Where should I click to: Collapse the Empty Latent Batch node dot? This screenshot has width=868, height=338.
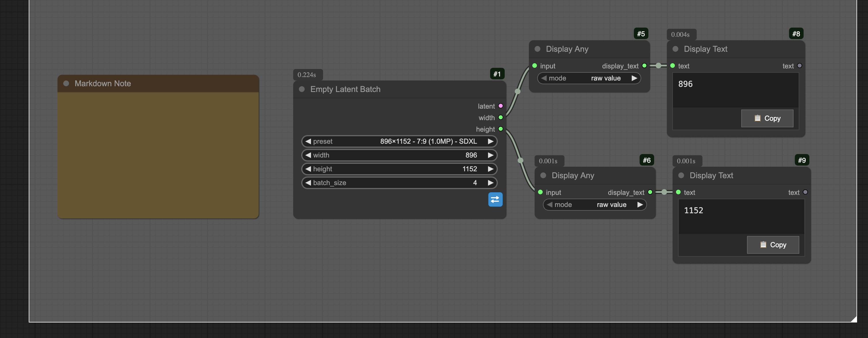(302, 89)
